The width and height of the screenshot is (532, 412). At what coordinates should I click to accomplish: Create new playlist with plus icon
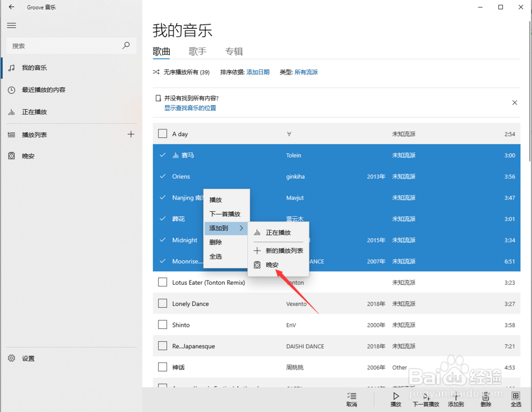point(131,134)
